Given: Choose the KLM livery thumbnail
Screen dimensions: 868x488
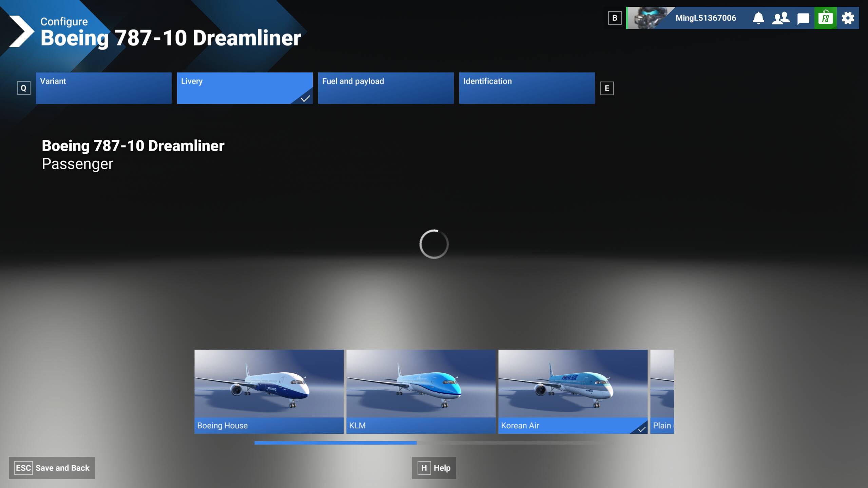Looking at the screenshot, I should (x=421, y=391).
